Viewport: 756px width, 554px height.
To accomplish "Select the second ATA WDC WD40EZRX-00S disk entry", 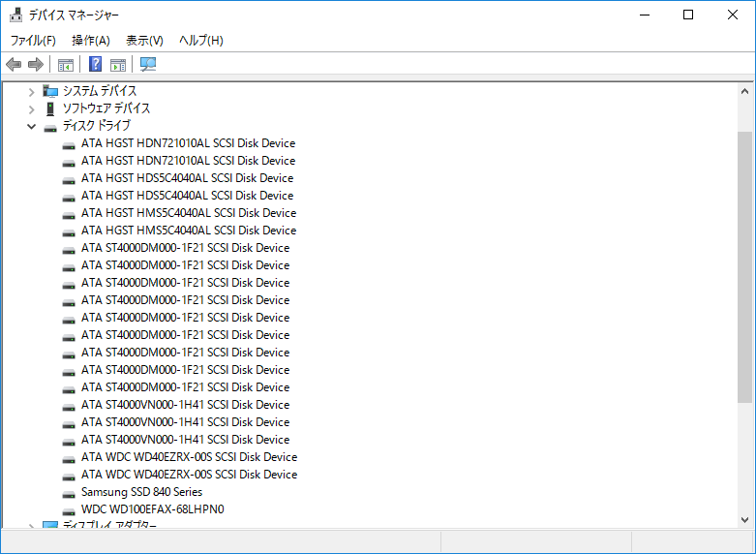I will point(189,475).
